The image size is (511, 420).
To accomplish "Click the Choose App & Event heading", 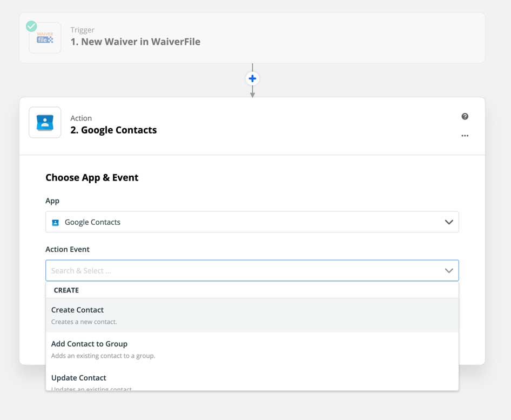I will [92, 177].
